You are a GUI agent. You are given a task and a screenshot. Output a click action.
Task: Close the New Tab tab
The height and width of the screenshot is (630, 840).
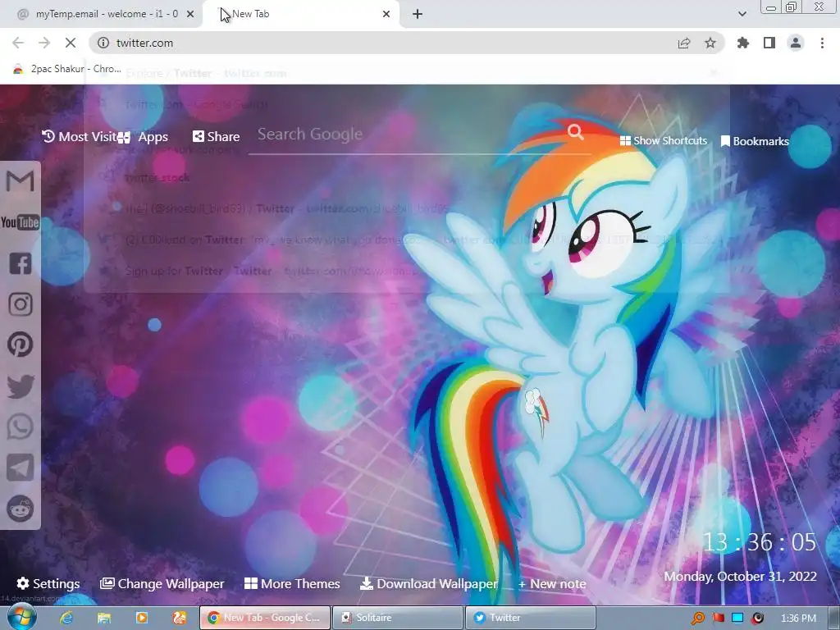coord(386,14)
